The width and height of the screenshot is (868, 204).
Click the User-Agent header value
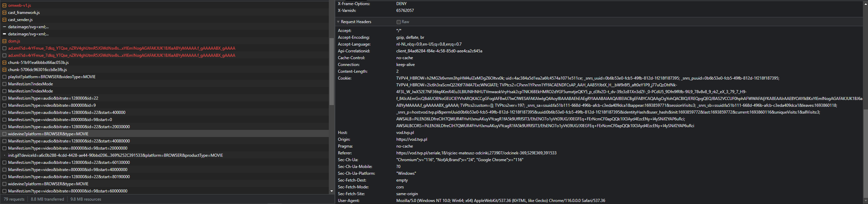pyautogui.click(x=501, y=201)
